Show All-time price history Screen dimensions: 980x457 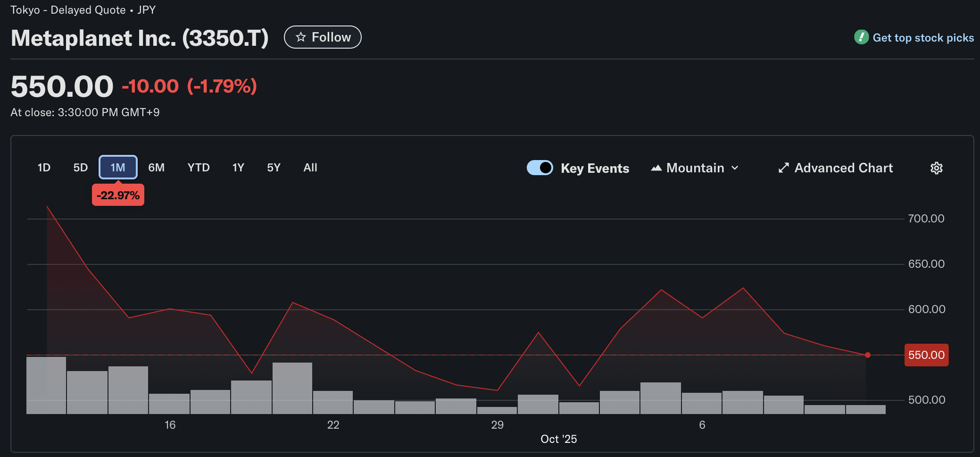(x=310, y=168)
